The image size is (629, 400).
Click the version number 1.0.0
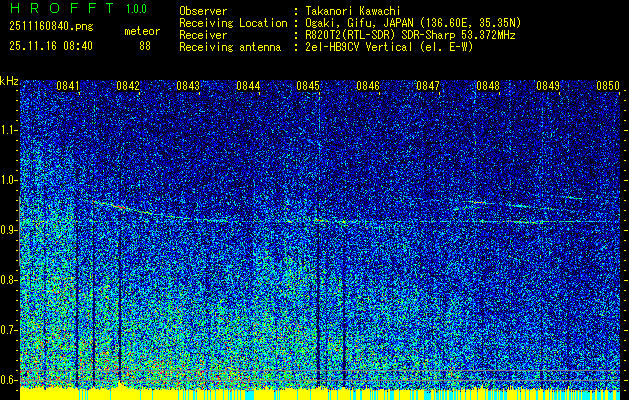point(136,8)
